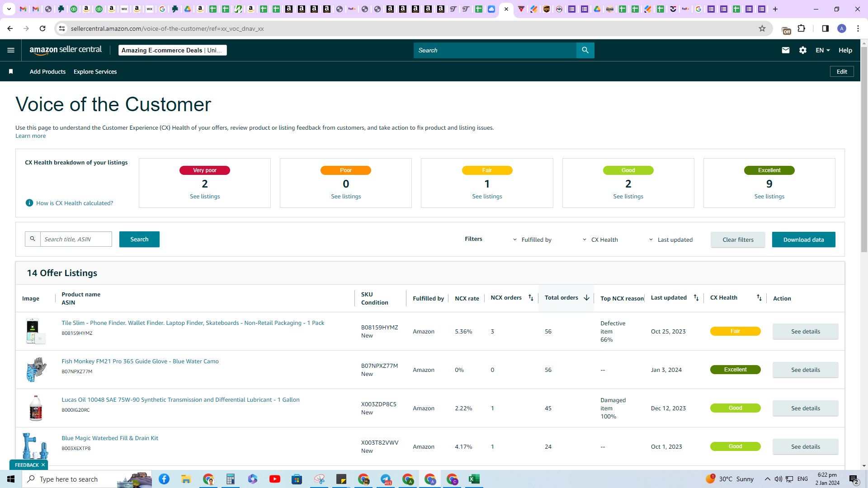The width and height of the screenshot is (868, 488).
Task: Open the Chrome profile avatar
Action: (x=842, y=28)
